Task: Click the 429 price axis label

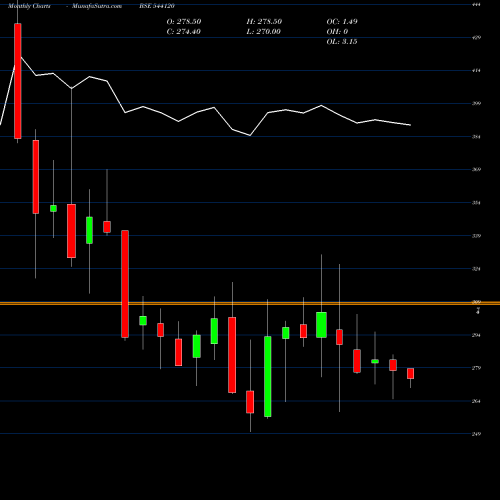Action: (x=476, y=37)
